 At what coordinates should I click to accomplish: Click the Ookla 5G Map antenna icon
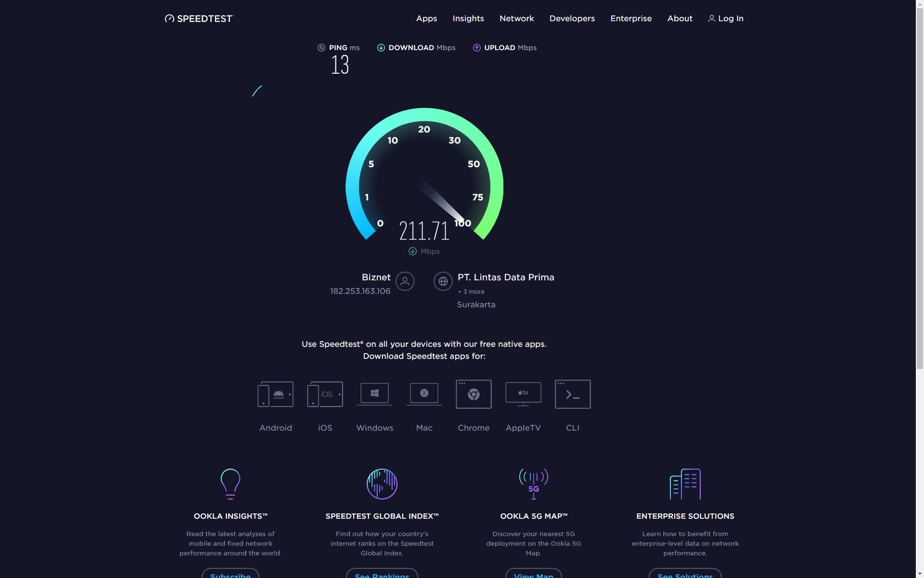tap(534, 484)
